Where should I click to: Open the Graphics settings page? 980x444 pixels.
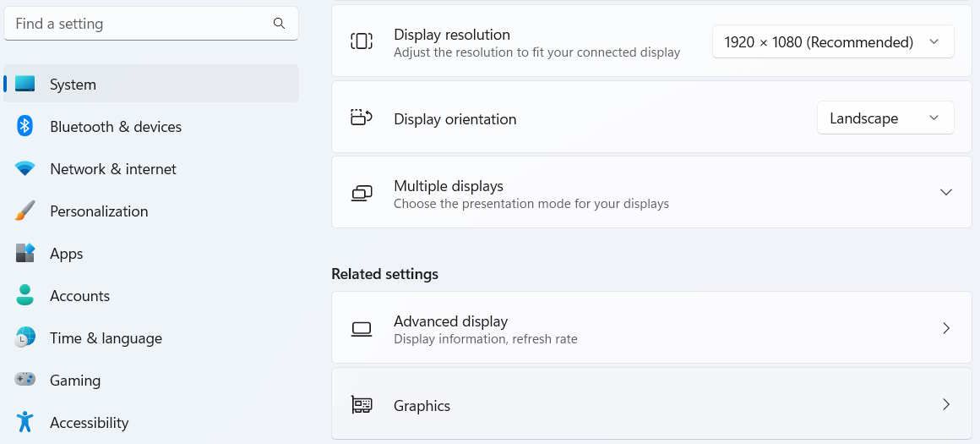(651, 405)
